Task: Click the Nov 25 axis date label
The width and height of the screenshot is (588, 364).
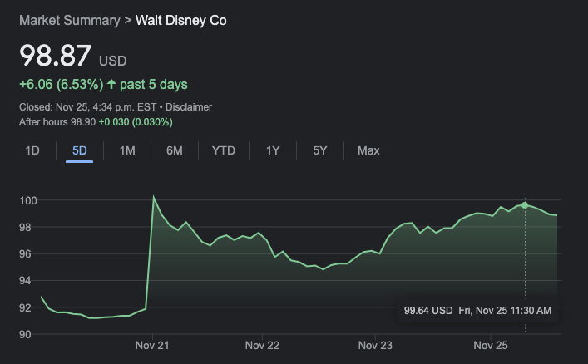Action: [x=491, y=345]
